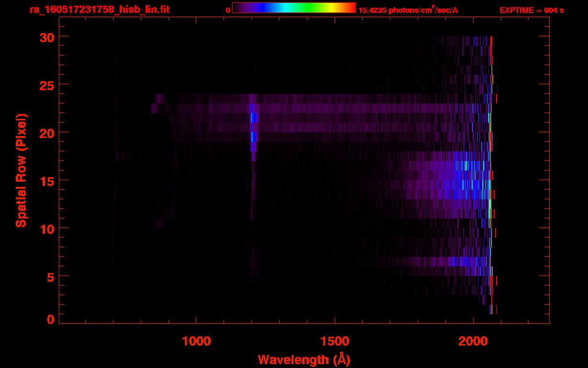
Task: Click the file name ra_160517231758_hisb_lin.fit
Action: click(99, 9)
